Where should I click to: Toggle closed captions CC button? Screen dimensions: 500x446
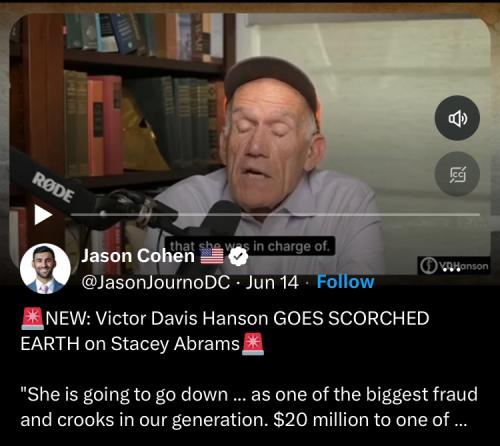pyautogui.click(x=457, y=174)
